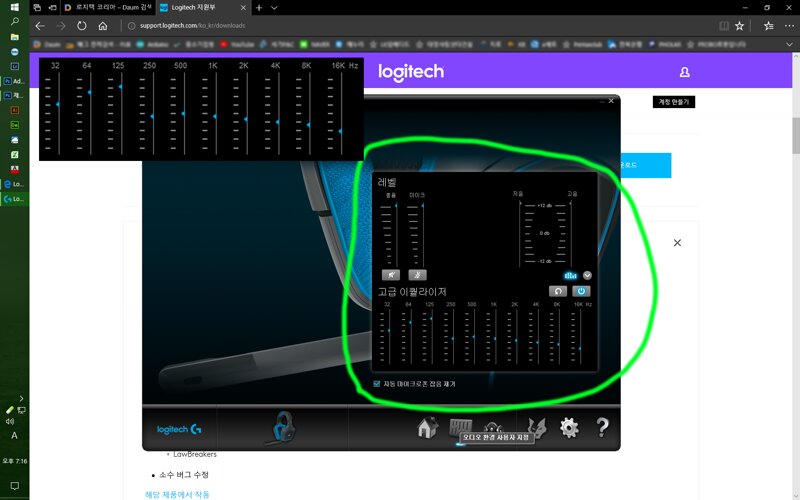Toggle automatic microphone noise removal checkbox
800x500 pixels.
(377, 384)
